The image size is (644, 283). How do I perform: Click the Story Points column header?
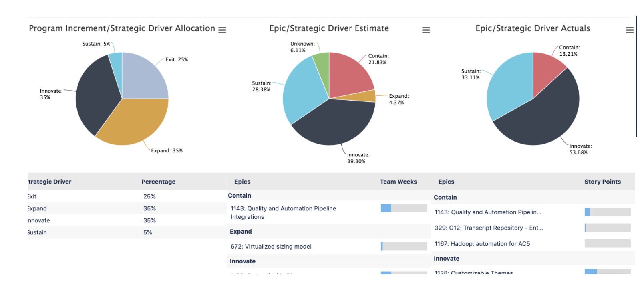(x=602, y=182)
